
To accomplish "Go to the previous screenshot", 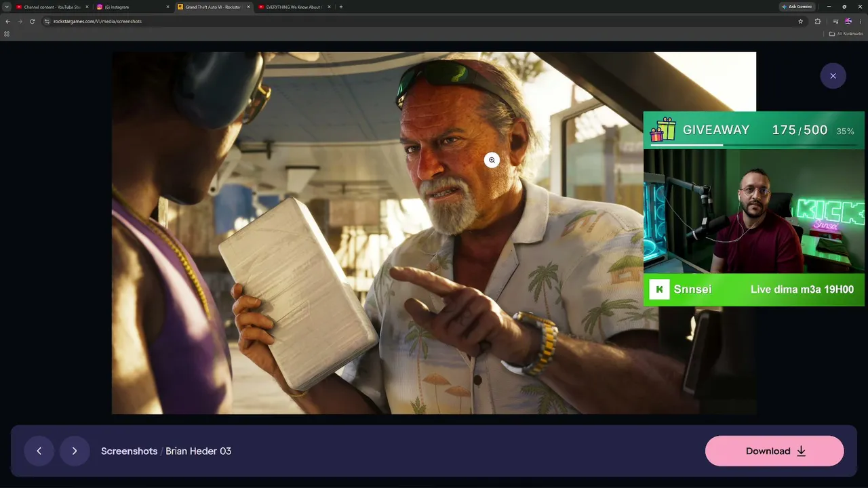I will coord(39,451).
